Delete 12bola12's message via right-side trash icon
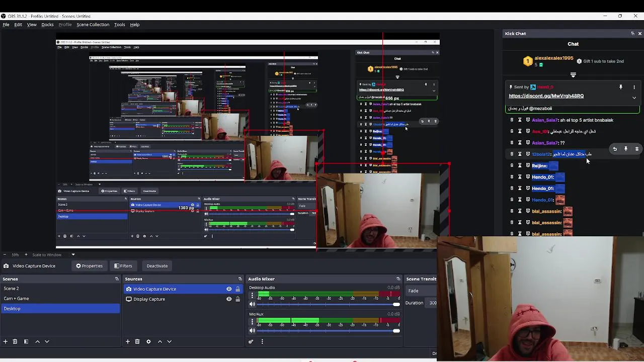 (x=637, y=149)
